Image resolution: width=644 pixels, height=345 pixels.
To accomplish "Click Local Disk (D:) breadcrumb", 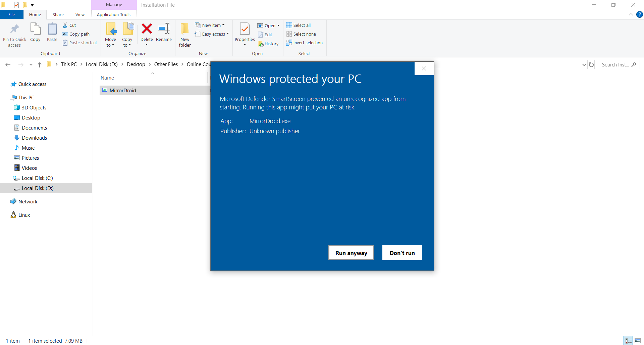I will pos(102,64).
